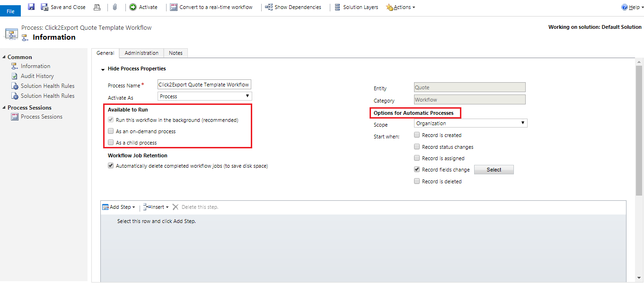Click the Add Step icon
Viewport: 644px width, 283px height.
(106, 207)
